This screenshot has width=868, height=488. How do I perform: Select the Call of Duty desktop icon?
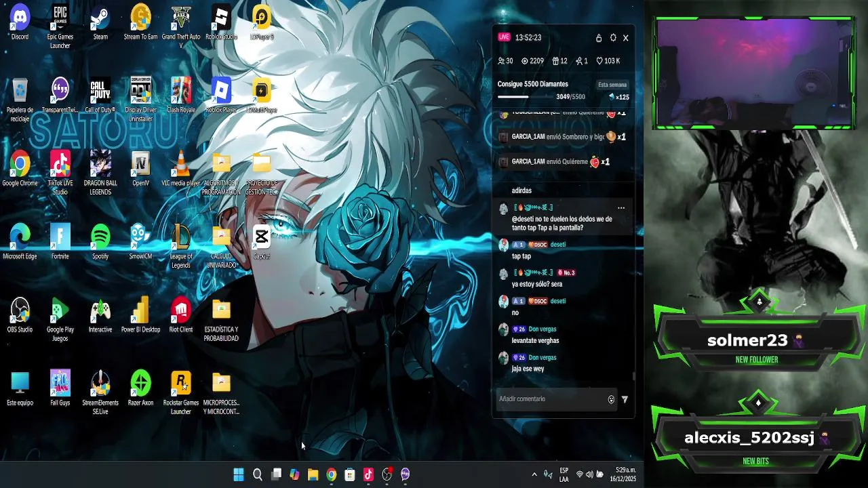tap(100, 96)
